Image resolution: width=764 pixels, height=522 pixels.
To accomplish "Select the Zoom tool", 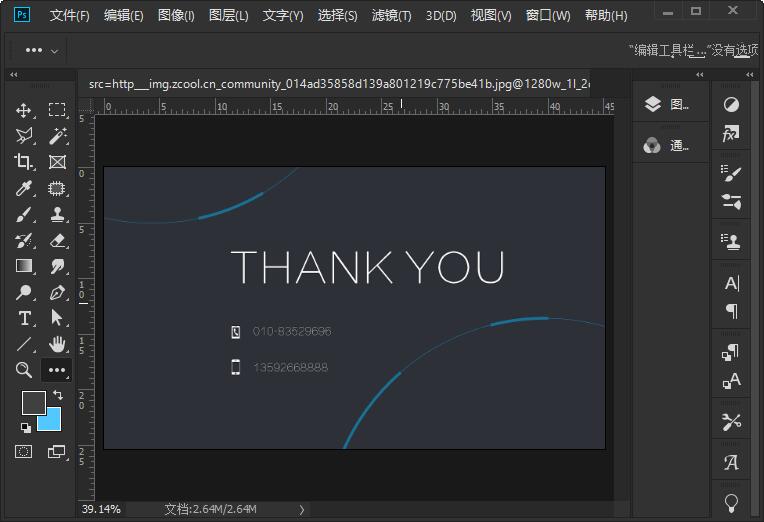I will [x=23, y=370].
